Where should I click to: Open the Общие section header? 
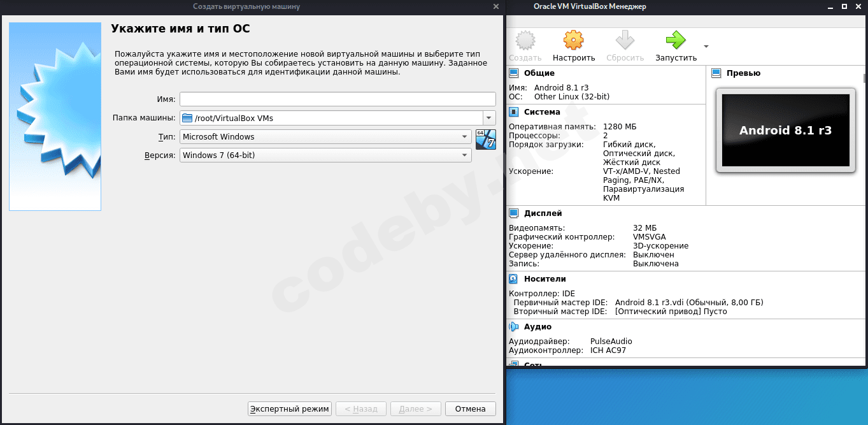point(539,73)
